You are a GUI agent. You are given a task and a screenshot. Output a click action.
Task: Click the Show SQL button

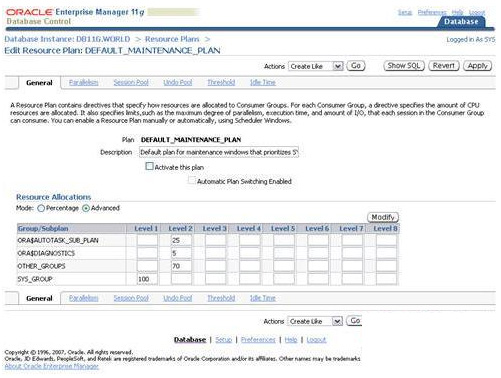point(404,66)
